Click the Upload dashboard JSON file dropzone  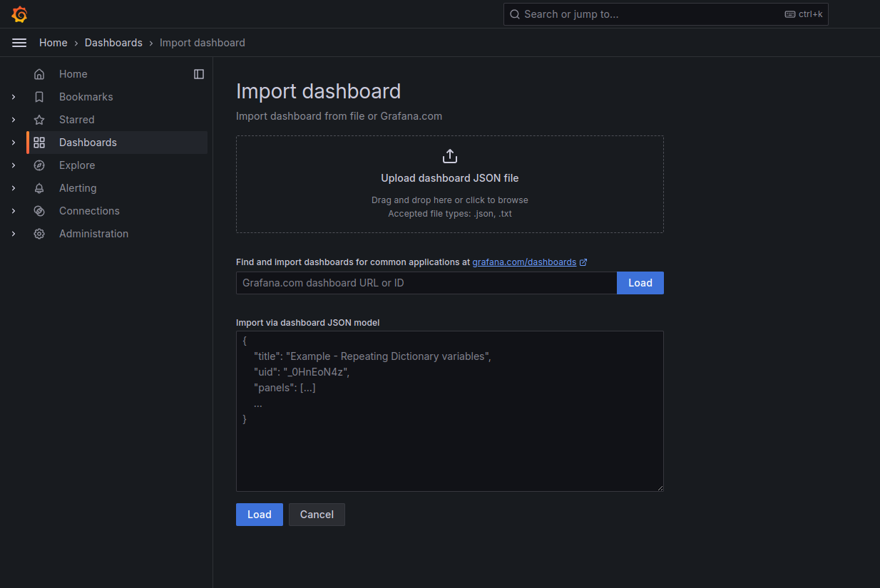point(450,185)
